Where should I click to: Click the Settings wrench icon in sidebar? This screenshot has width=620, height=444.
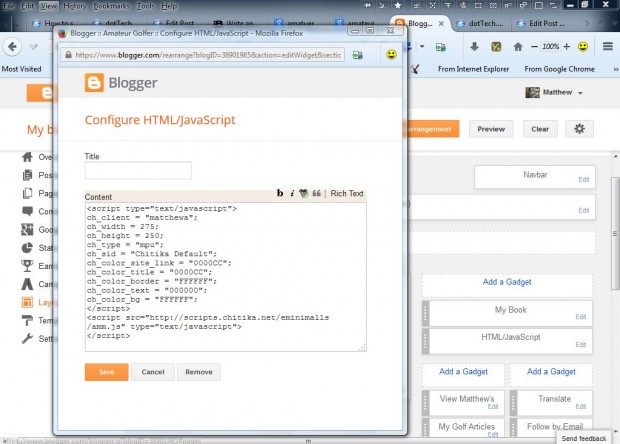27,338
